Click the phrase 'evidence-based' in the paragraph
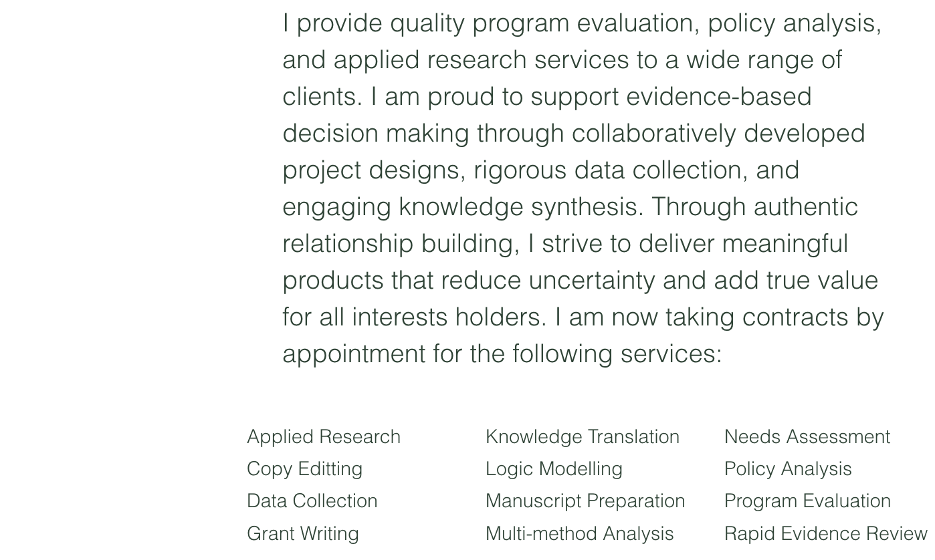The width and height of the screenshot is (935, 560). tap(719, 96)
